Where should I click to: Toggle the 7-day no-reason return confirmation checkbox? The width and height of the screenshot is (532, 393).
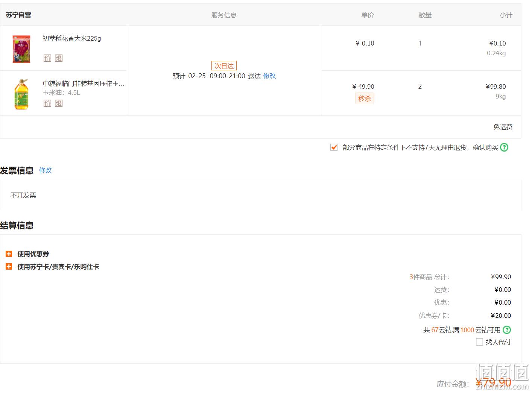pos(334,147)
